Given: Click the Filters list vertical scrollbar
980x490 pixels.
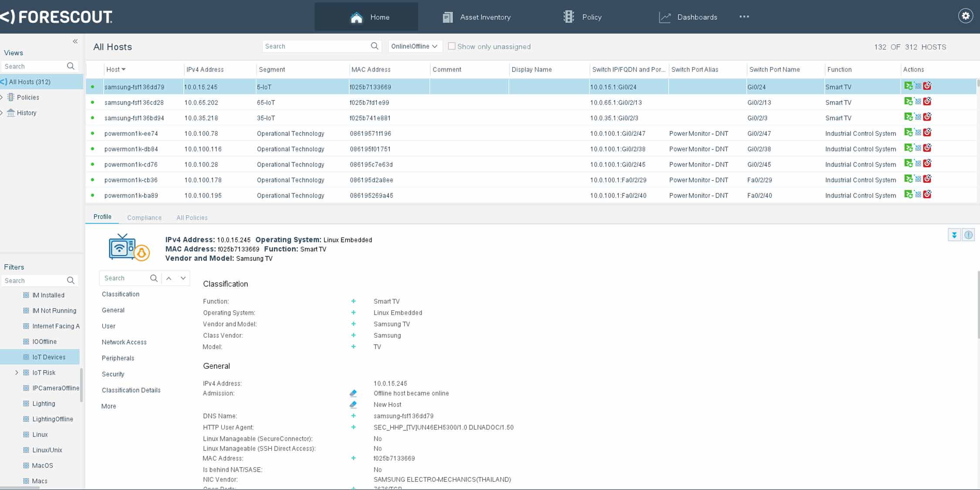Looking at the screenshot, I should click(81, 385).
